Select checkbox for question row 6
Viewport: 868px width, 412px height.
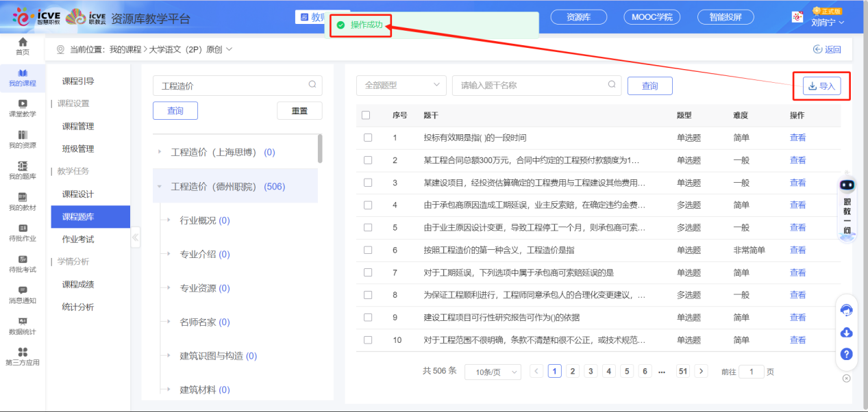click(x=368, y=250)
